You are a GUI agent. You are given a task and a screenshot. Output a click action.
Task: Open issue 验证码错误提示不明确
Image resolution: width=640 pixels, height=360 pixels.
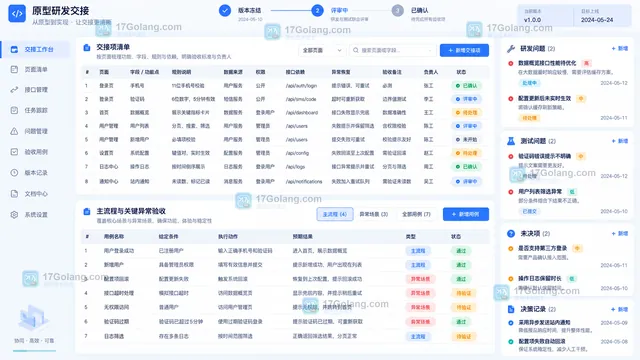pos(544,156)
